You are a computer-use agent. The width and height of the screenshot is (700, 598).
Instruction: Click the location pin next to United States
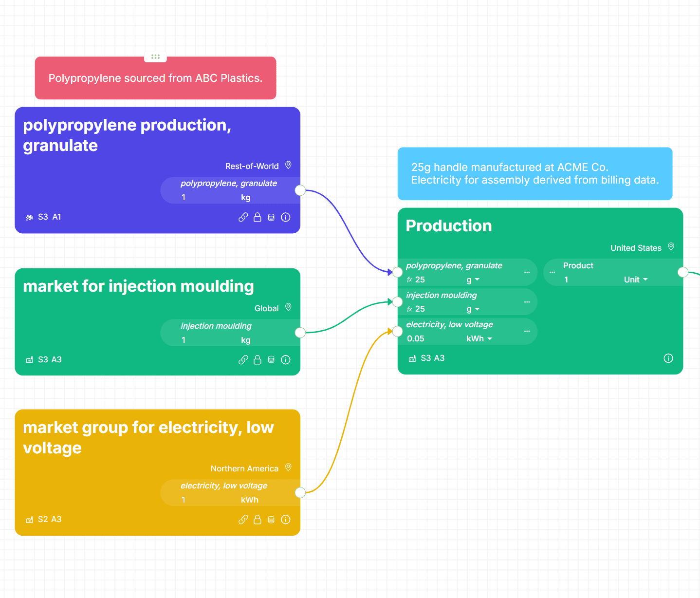pos(671,247)
